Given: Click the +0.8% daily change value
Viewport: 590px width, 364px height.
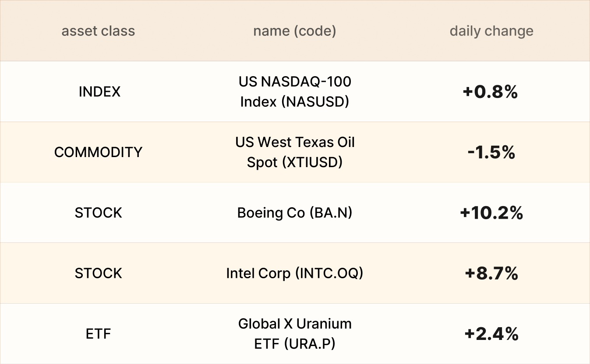Looking at the screenshot, I should pos(490,92).
